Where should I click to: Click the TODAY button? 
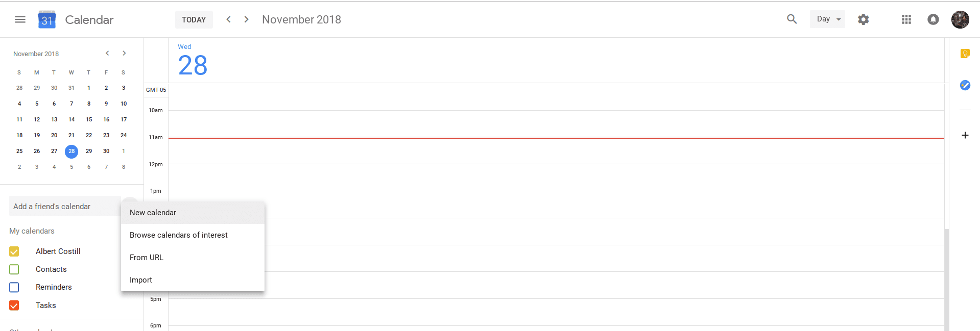coord(194,19)
